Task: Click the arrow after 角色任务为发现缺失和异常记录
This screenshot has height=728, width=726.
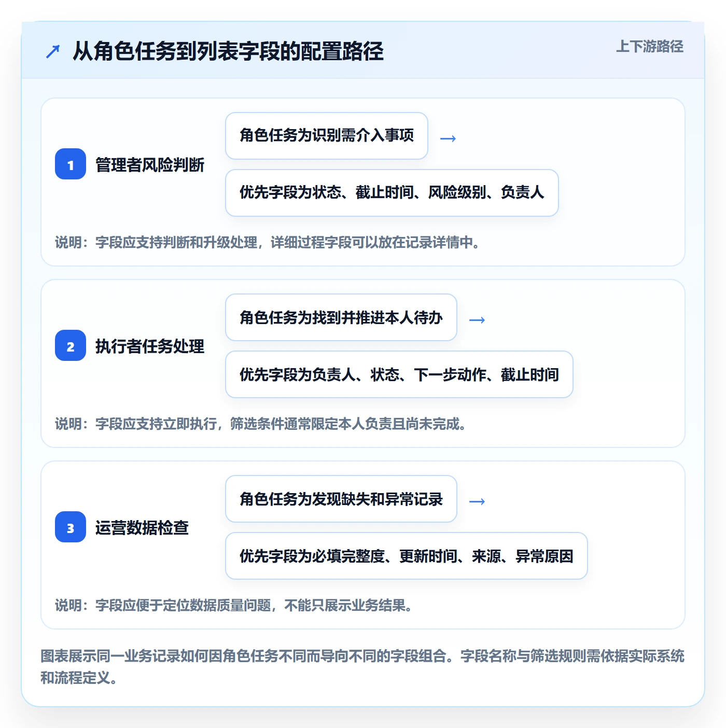Action: (x=477, y=501)
